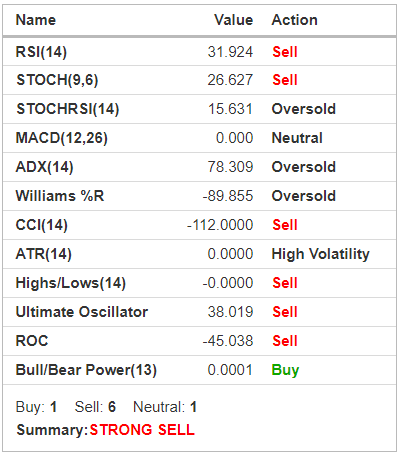Select the RSI(14) indicator row name
399x456 pixels.
pyautogui.click(x=41, y=52)
